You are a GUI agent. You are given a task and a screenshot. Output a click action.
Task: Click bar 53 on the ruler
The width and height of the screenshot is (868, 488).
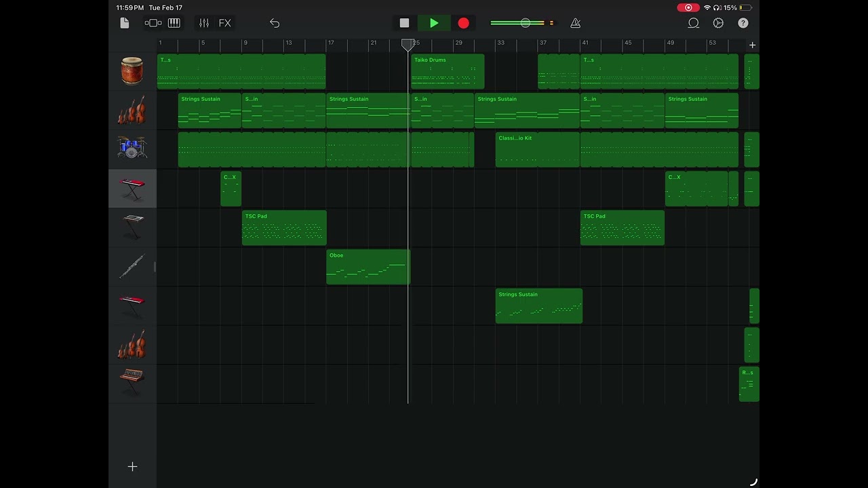coord(712,43)
